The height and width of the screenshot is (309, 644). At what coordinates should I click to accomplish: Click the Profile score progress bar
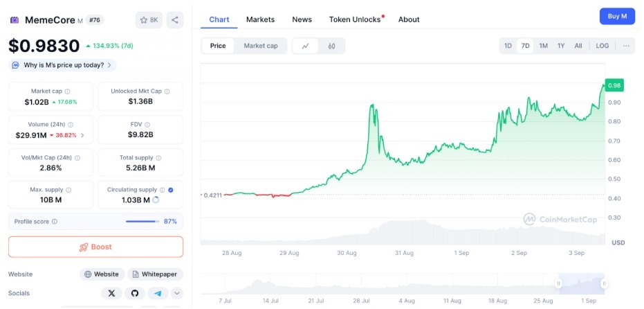click(x=142, y=222)
